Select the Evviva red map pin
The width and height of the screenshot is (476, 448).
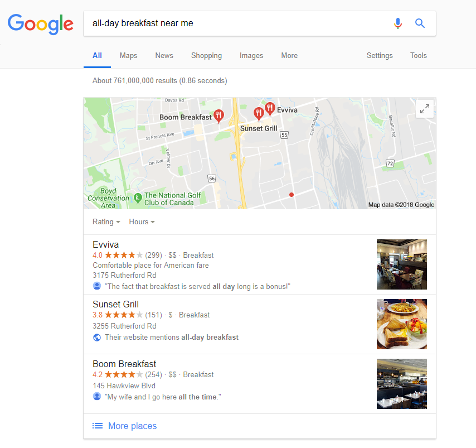[x=270, y=109]
